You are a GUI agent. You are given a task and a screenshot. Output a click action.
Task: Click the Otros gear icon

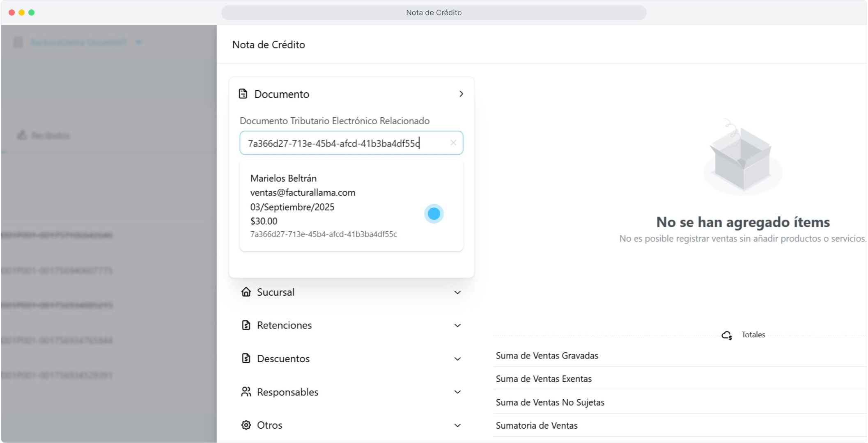[246, 425]
